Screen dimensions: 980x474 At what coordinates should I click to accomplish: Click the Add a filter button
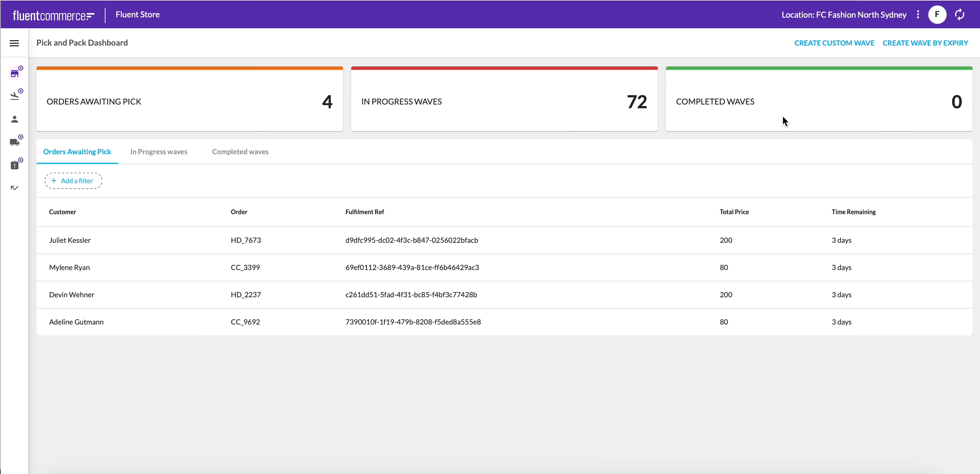(73, 181)
